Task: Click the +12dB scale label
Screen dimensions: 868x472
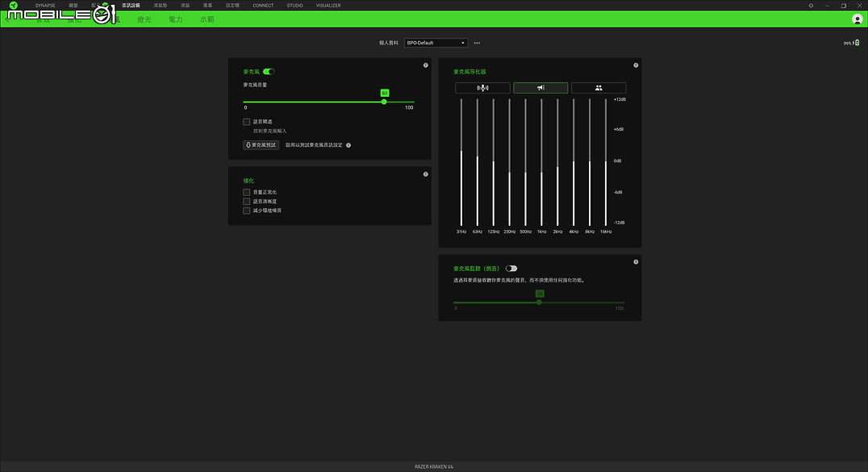Action: tap(620, 99)
